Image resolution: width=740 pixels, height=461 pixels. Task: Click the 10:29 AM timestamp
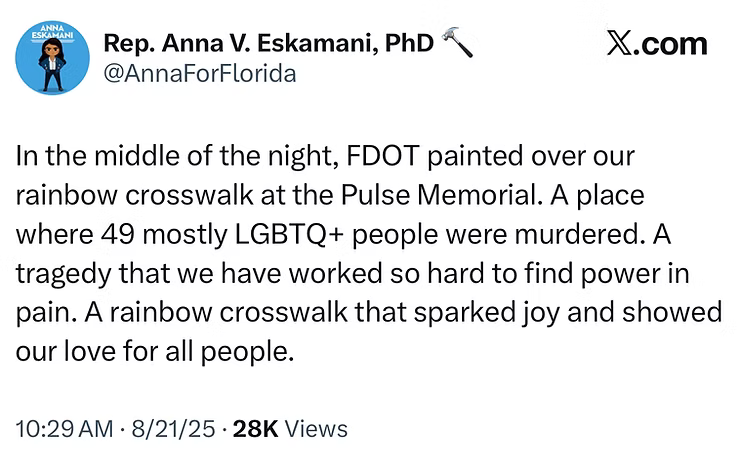coord(64,429)
